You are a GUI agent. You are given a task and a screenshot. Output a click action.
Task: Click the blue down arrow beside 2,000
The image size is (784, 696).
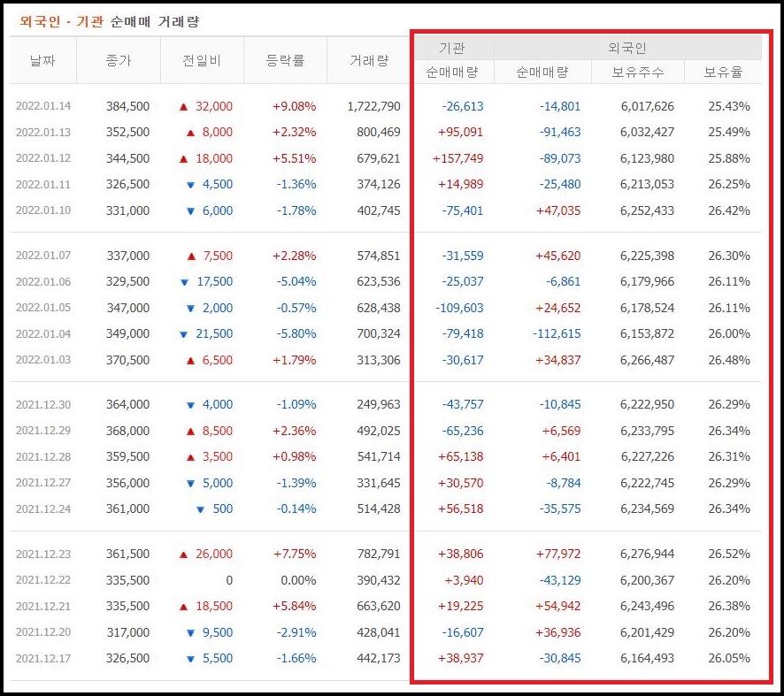tap(190, 309)
